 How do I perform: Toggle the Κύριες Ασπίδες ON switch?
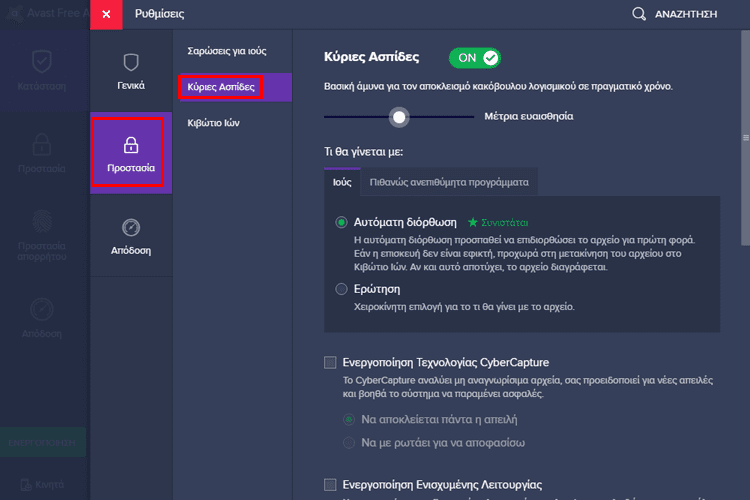[474, 58]
